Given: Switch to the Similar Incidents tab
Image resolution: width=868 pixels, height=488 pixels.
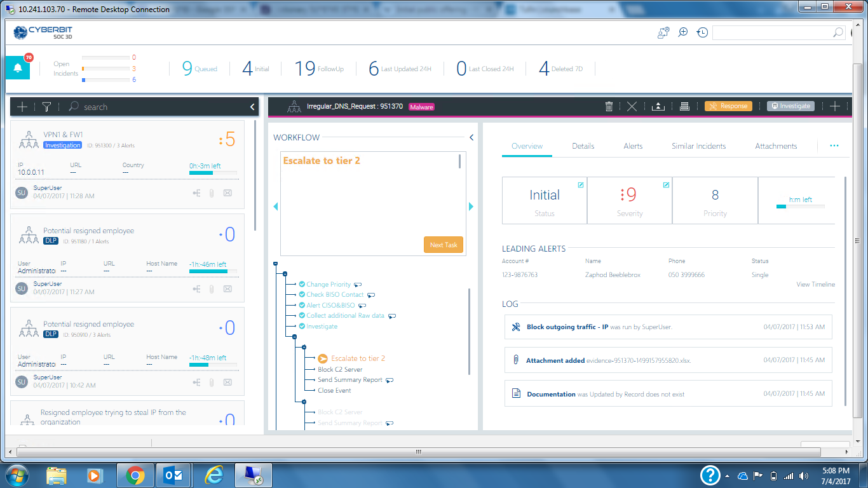Looking at the screenshot, I should click(x=698, y=146).
